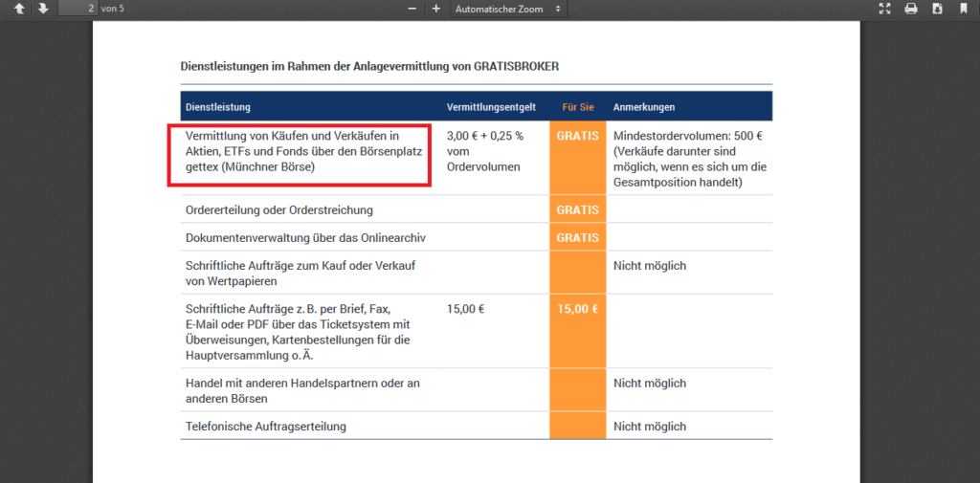
Task: Select 'Handel mit anderen Handelspartnern' row text
Action: [302, 390]
